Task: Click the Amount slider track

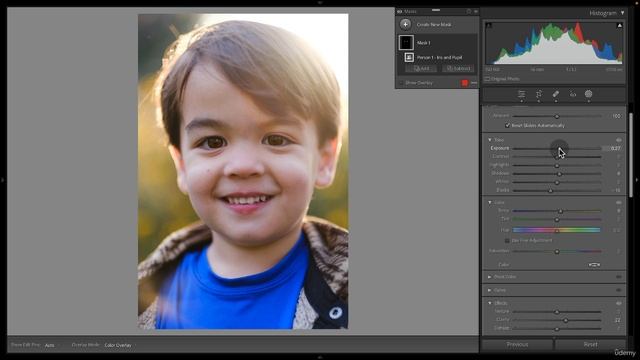Action: pos(557,116)
